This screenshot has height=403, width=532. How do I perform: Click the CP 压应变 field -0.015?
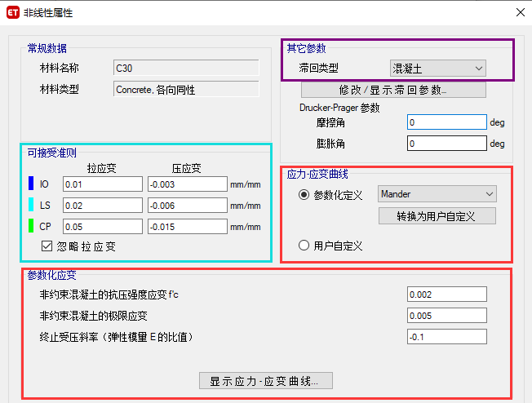tap(188, 226)
